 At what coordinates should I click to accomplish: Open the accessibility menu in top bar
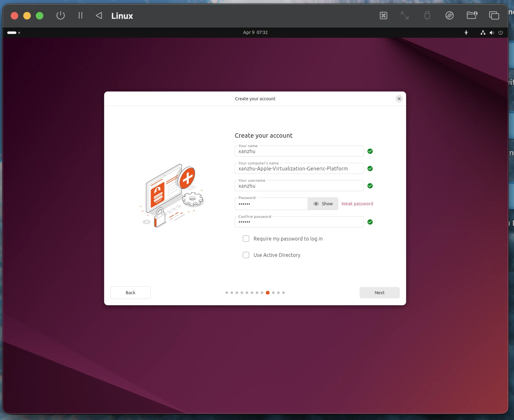[466, 33]
